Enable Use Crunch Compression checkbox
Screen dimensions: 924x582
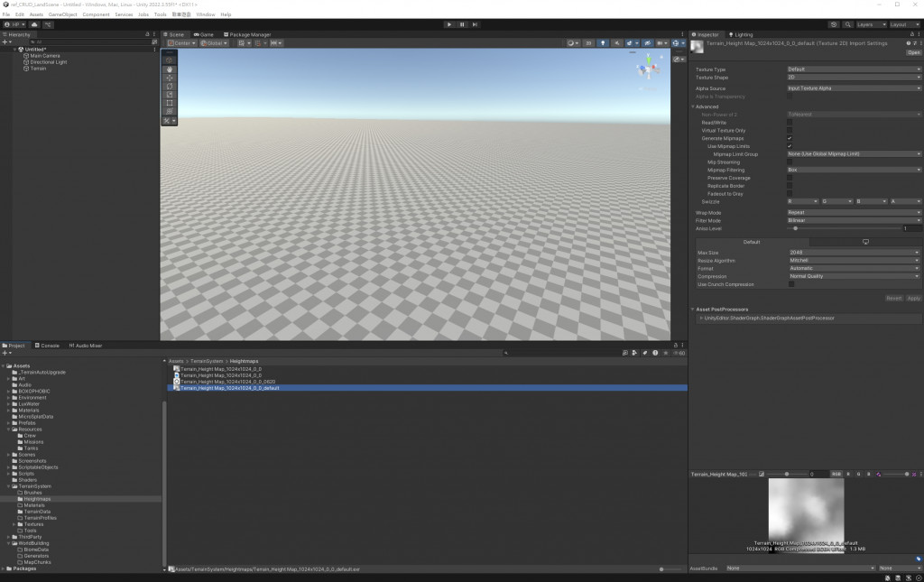click(x=791, y=284)
